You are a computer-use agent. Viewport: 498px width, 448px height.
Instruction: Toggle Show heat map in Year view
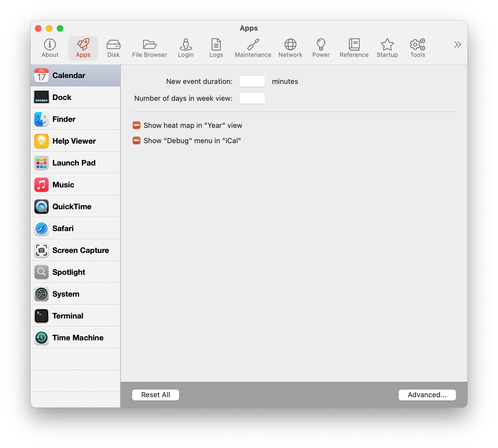(x=137, y=125)
